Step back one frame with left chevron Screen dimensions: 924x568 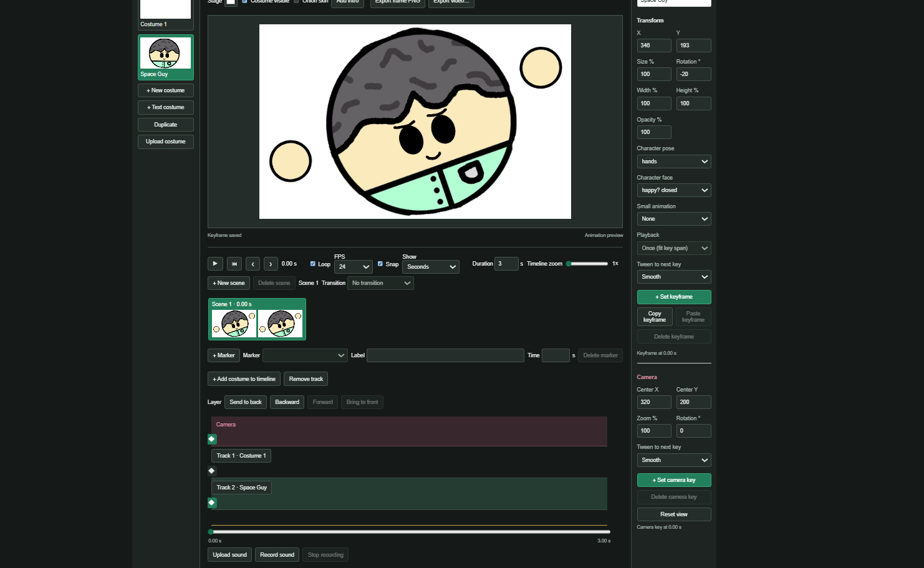pyautogui.click(x=253, y=264)
